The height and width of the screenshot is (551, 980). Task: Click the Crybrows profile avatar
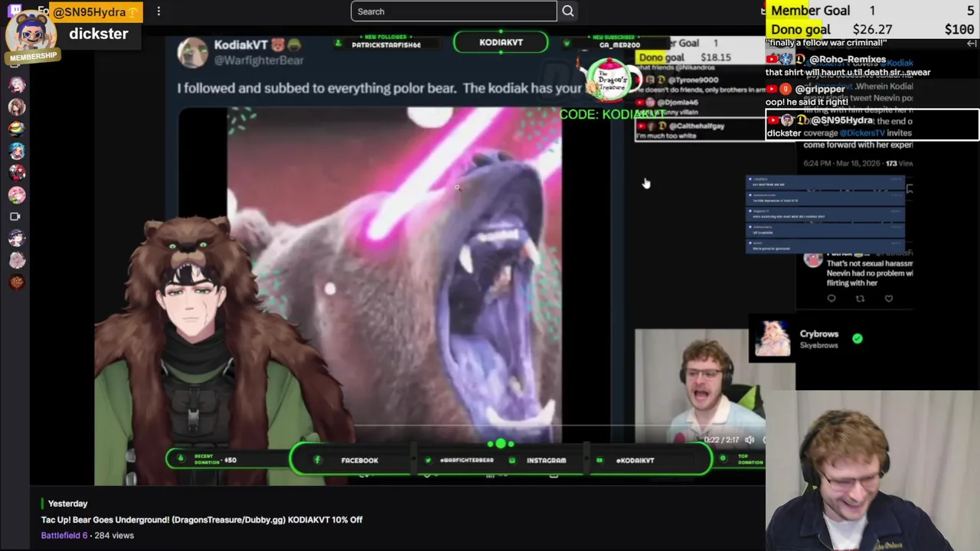click(x=773, y=338)
